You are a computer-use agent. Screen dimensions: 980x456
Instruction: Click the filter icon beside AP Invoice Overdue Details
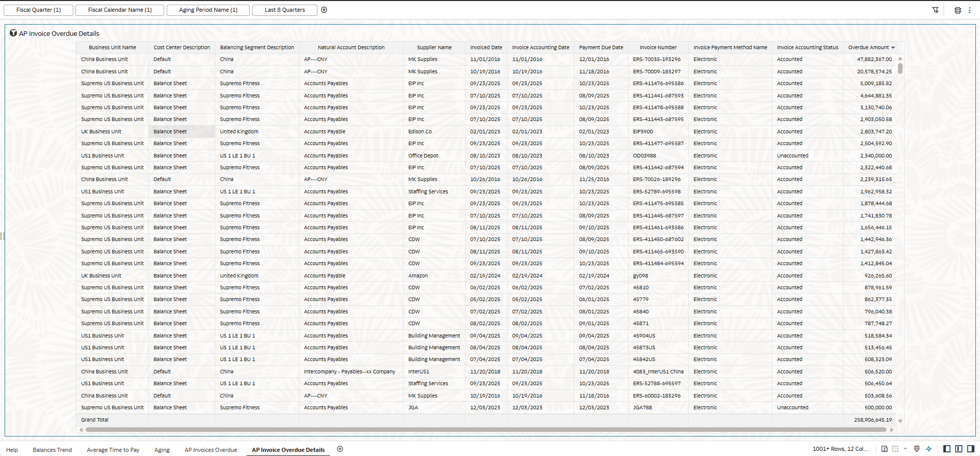point(13,33)
